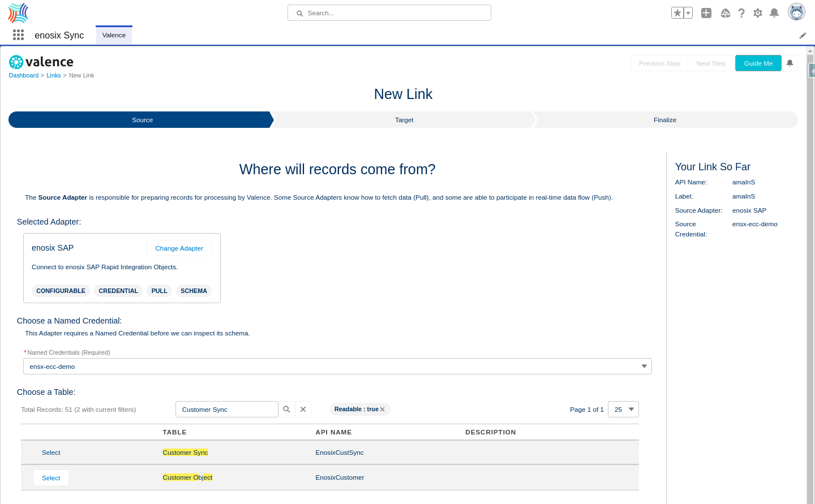
Task: Click the Valence logo
Action: tap(41, 62)
